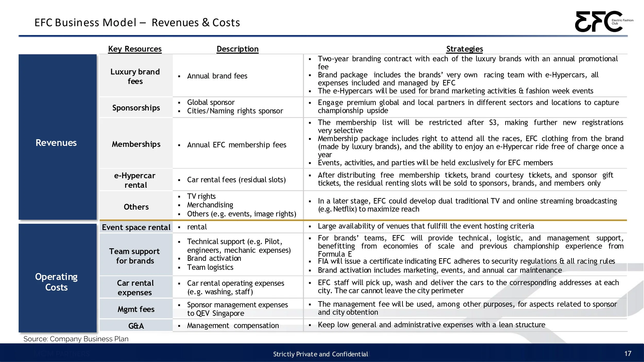Click Strictly Private and Confidential footer
The image size is (644, 362).
320,354
